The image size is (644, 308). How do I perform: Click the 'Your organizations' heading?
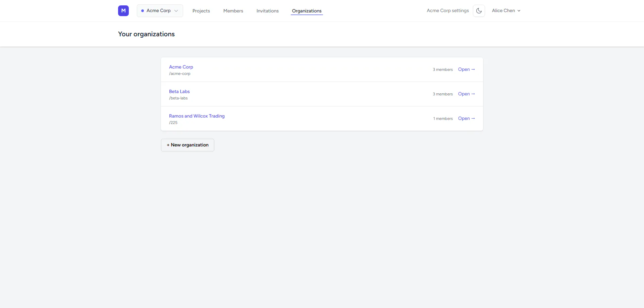coord(146,34)
